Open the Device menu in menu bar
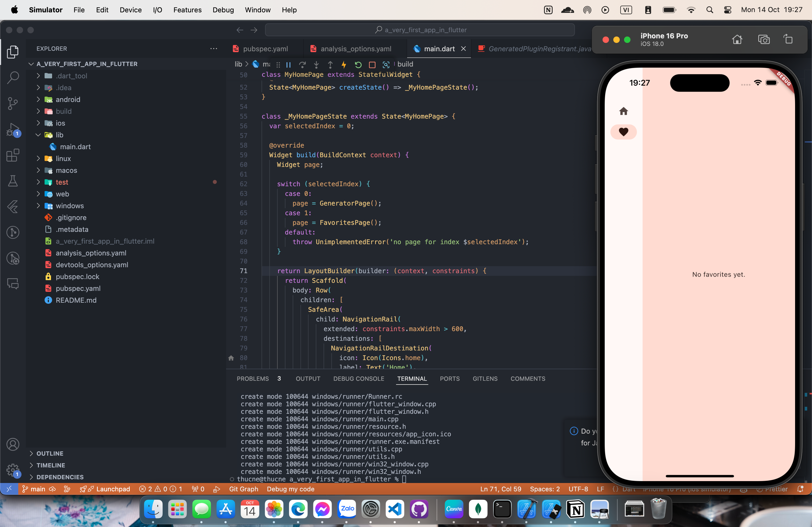 131,10
